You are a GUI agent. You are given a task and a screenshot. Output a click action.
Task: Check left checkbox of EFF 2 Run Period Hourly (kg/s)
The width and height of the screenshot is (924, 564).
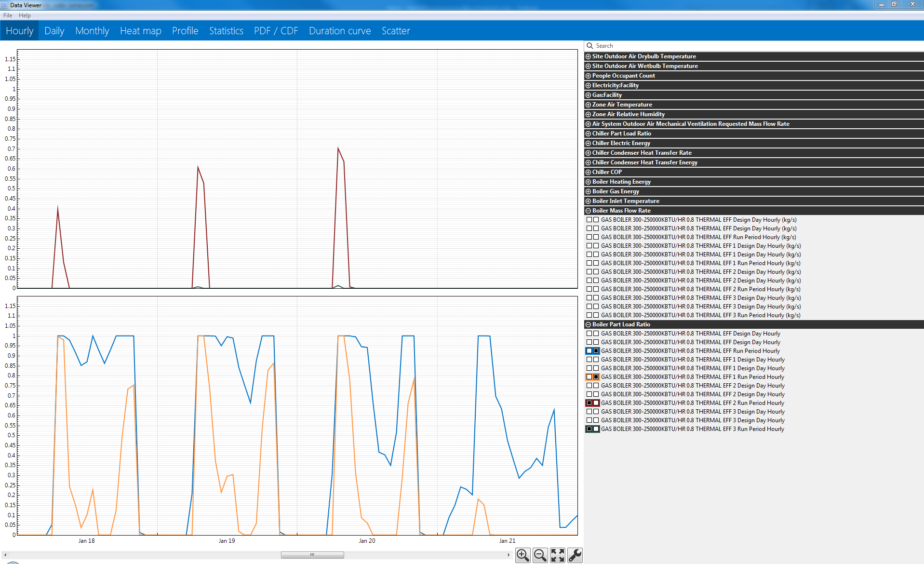click(x=589, y=289)
